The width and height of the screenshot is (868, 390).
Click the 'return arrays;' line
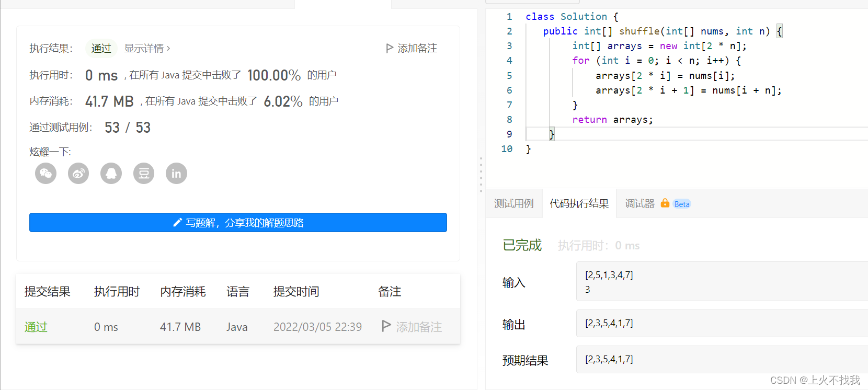(612, 120)
